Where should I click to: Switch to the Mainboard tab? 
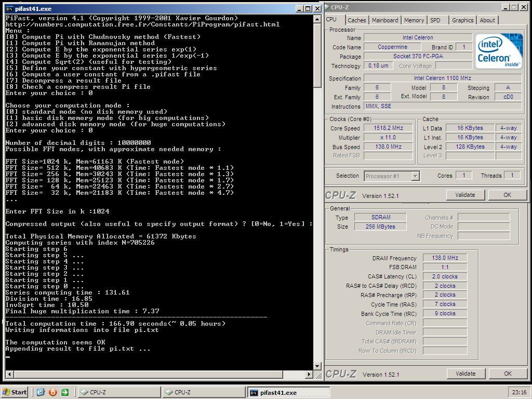click(385, 20)
